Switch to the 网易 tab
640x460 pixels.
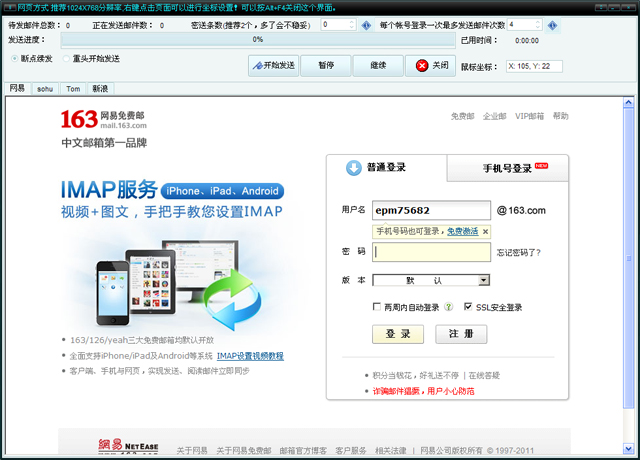coord(17,88)
